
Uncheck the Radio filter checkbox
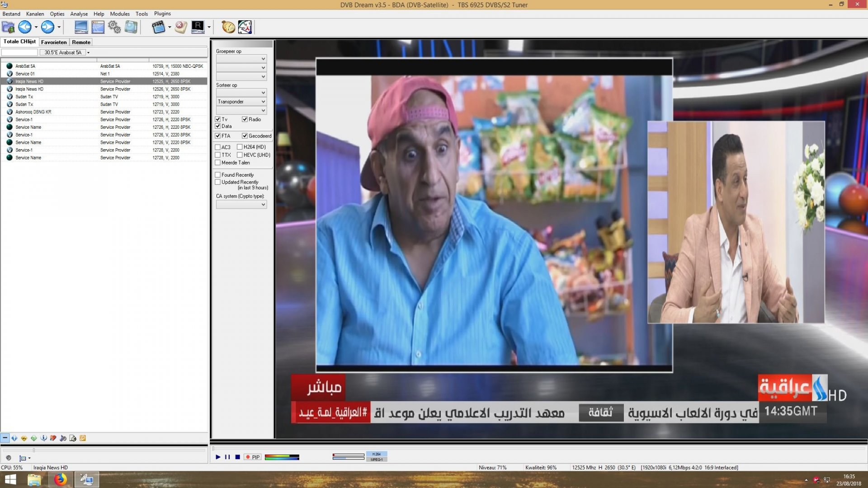pos(244,119)
